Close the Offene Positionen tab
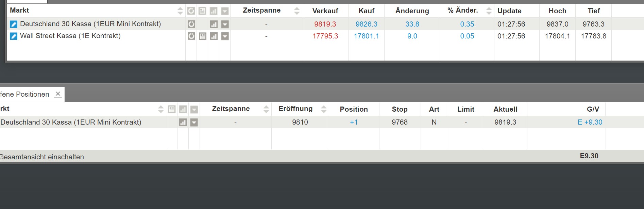This screenshot has height=209, width=644. tap(58, 94)
